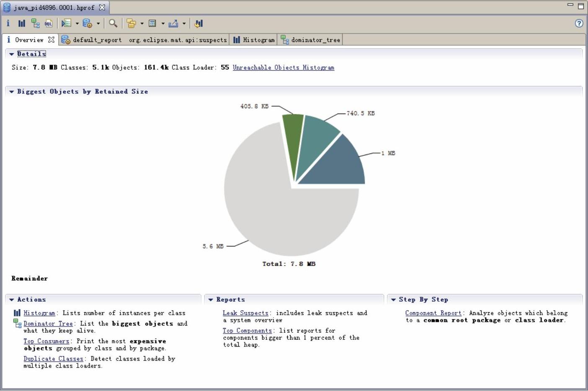Collapse Biggest Objects by Retained Size section
The width and height of the screenshot is (588, 391).
coord(12,91)
